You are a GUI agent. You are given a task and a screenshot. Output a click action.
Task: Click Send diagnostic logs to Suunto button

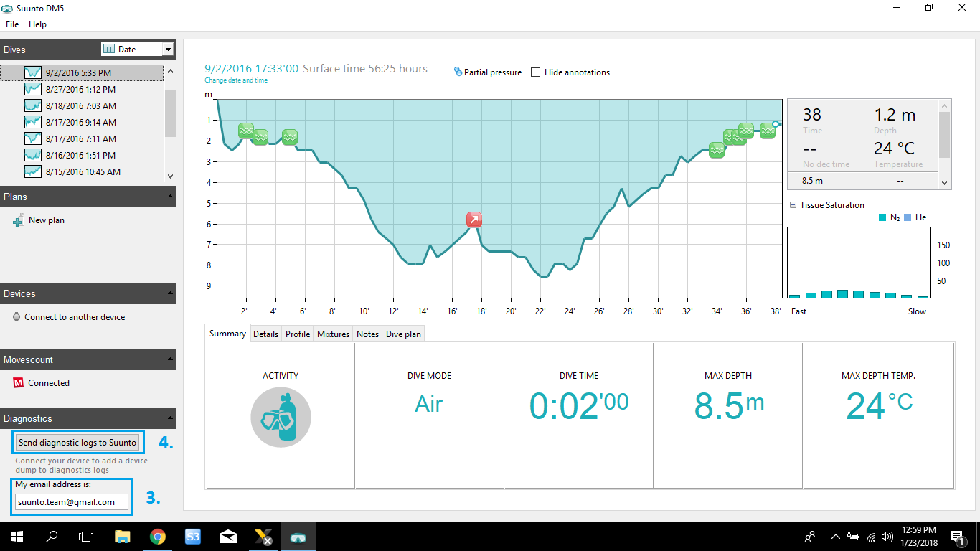[77, 443]
